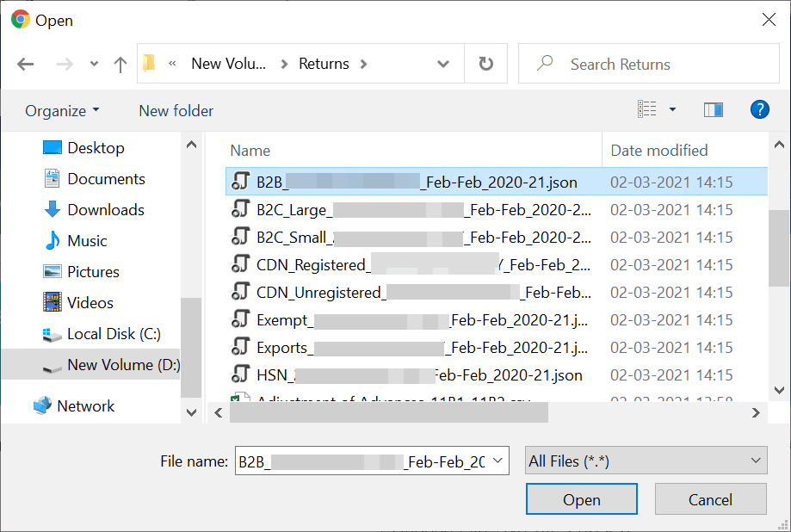
Task: Click navigation pane scroll down arrow
Action: click(x=191, y=412)
